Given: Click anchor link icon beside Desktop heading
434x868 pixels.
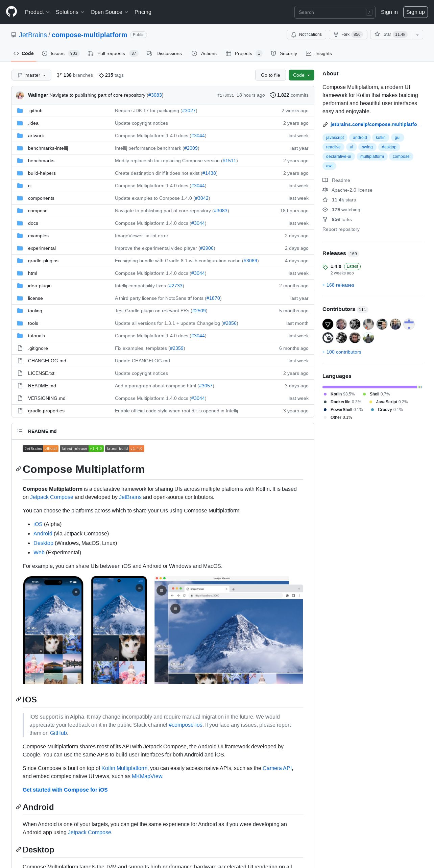Looking at the screenshot, I should coord(19,850).
